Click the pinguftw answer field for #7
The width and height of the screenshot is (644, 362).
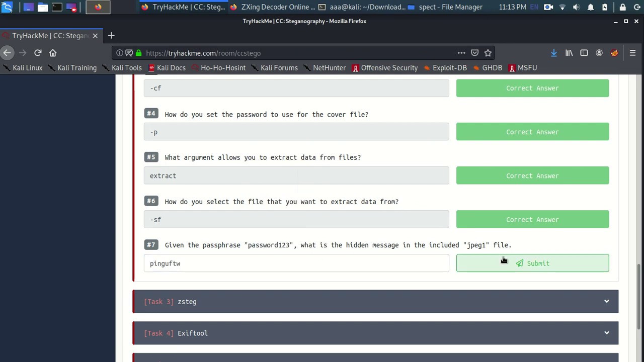tap(296, 263)
